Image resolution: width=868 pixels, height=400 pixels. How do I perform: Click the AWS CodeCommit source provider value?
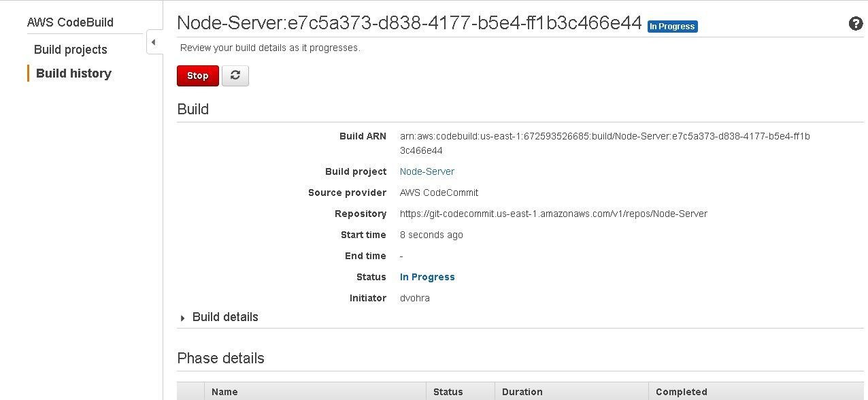point(439,193)
